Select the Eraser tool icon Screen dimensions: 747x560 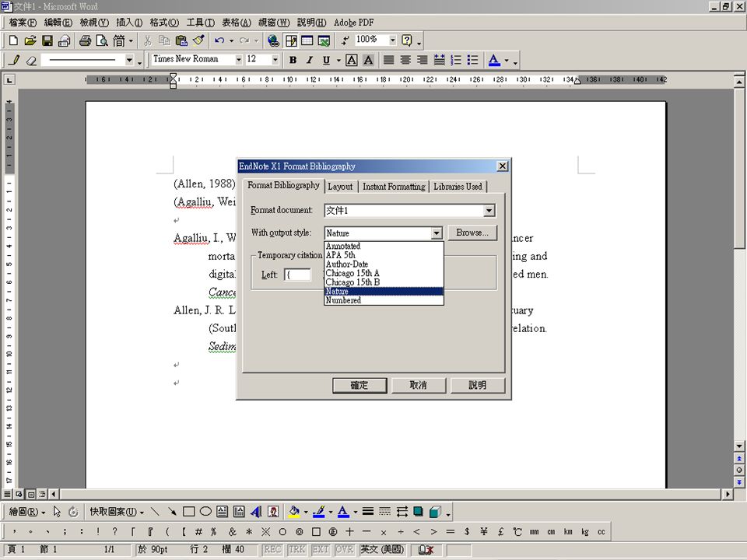pyautogui.click(x=31, y=60)
